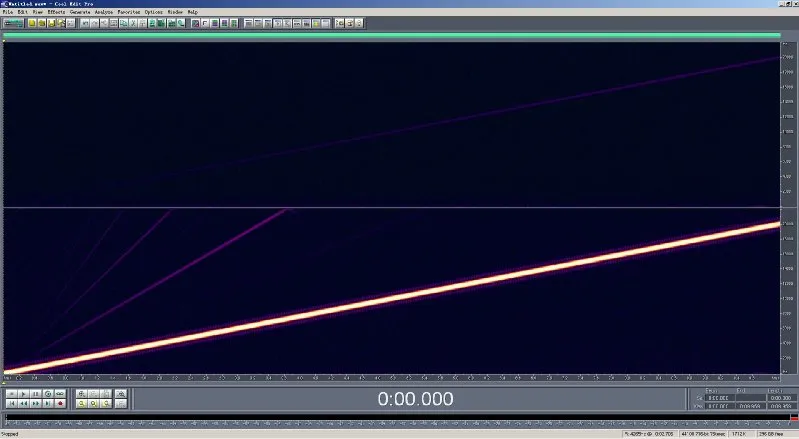This screenshot has width=799, height=439.
Task: Open the Generate menu
Action: click(x=80, y=12)
